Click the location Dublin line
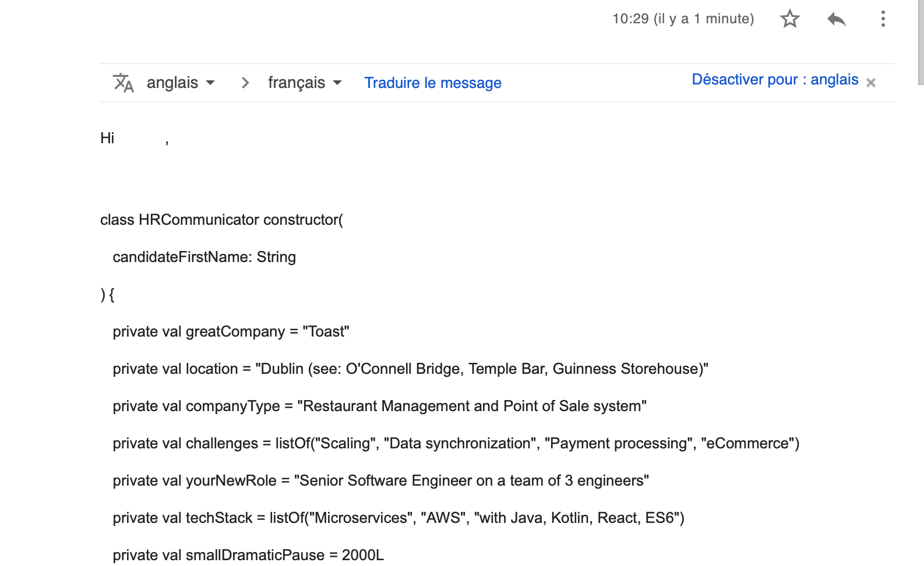Image resolution: width=924 pixels, height=566 pixels. [410, 369]
